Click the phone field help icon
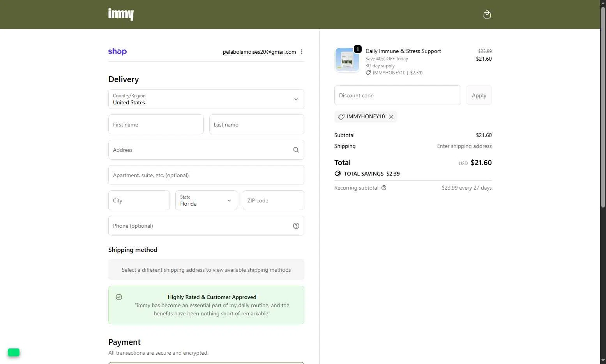The width and height of the screenshot is (606, 364). (x=296, y=226)
